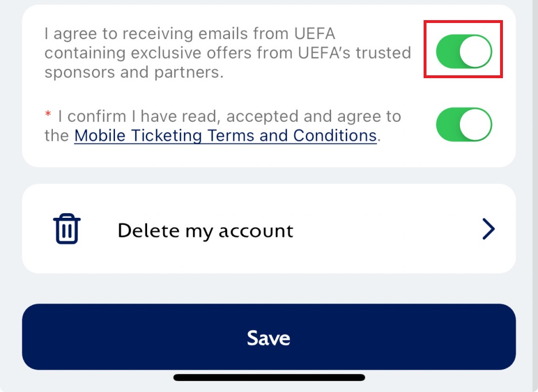Open Mobile Ticketing Terms and Conditions
This screenshot has height=392, width=538.
click(225, 135)
